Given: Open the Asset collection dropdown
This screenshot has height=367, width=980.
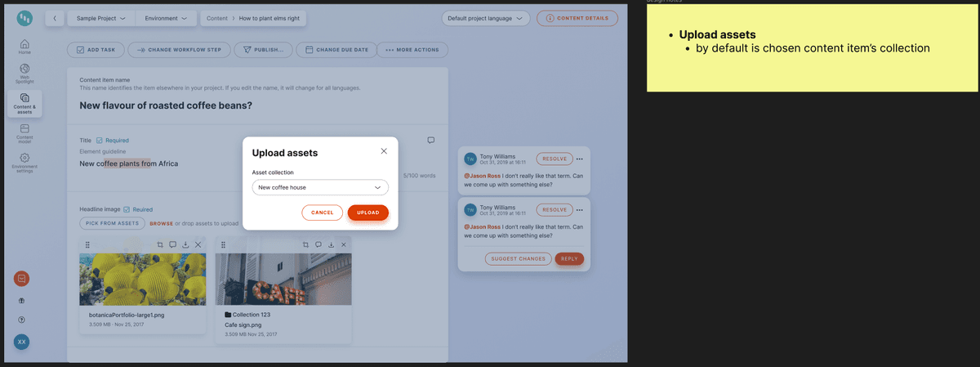Looking at the screenshot, I should (x=320, y=187).
